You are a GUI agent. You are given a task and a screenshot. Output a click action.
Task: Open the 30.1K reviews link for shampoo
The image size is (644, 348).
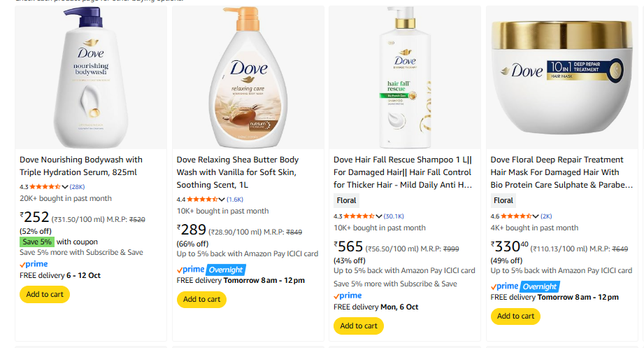tap(394, 216)
